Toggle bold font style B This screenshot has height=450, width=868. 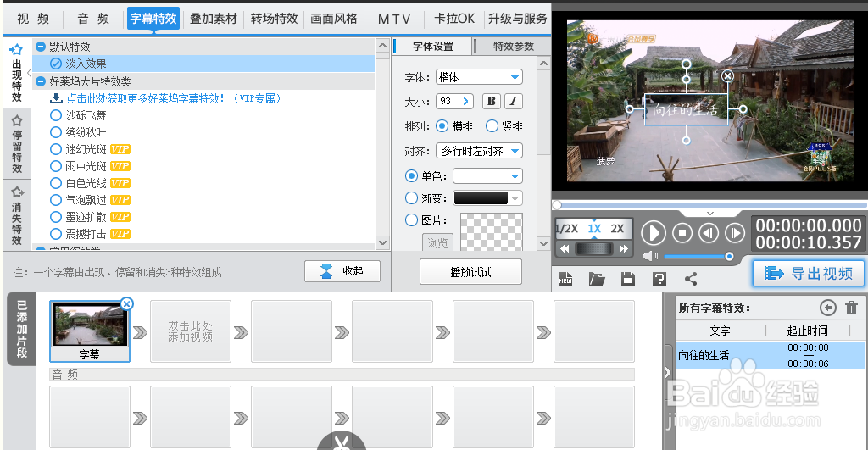point(491,102)
